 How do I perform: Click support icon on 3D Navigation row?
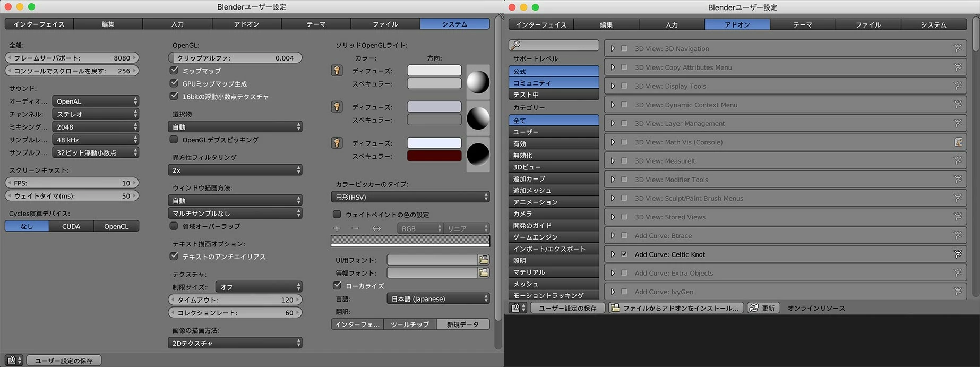[958, 48]
